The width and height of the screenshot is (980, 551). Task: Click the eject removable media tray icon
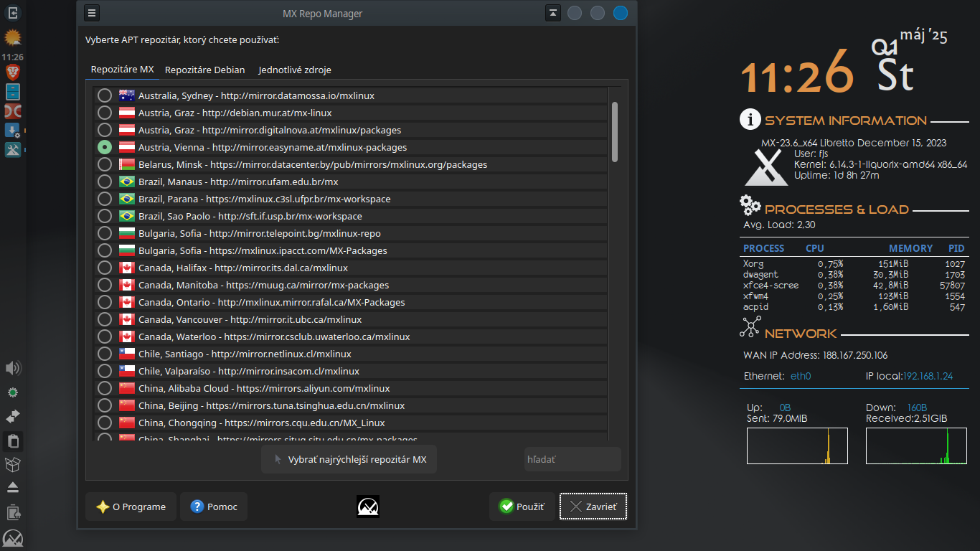[x=13, y=488]
